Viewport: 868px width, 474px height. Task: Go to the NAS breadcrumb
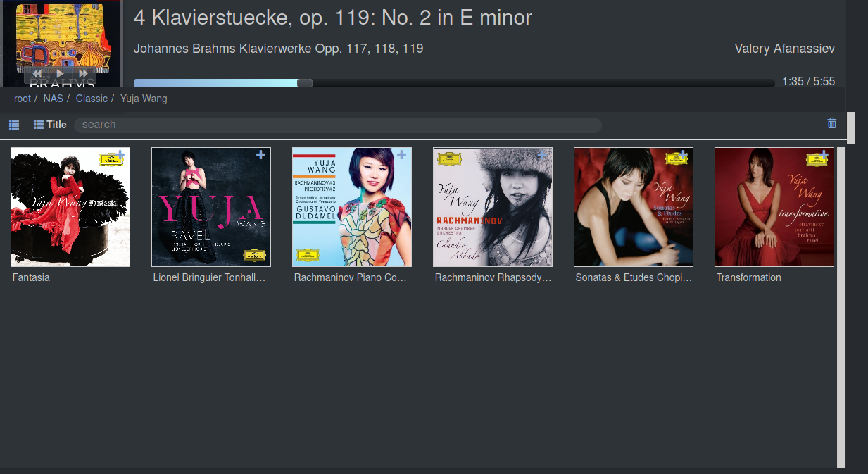coord(53,99)
